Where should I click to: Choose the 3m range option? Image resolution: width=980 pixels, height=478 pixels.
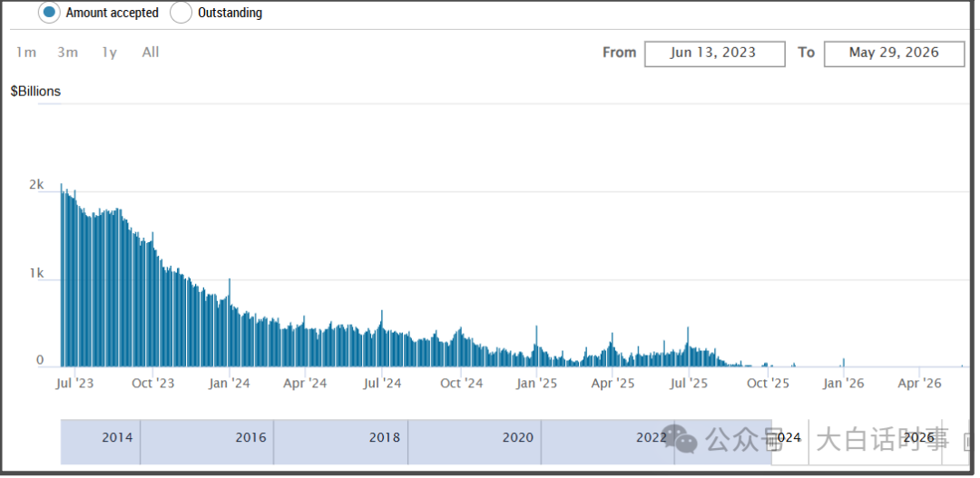click(67, 53)
